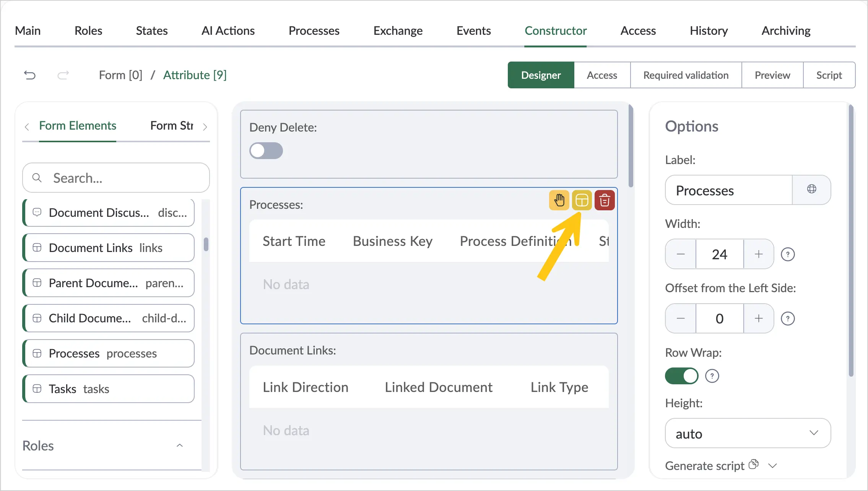Viewport: 868px width, 491px height.
Task: Turn off the Row Wrap switch
Action: [682, 376]
